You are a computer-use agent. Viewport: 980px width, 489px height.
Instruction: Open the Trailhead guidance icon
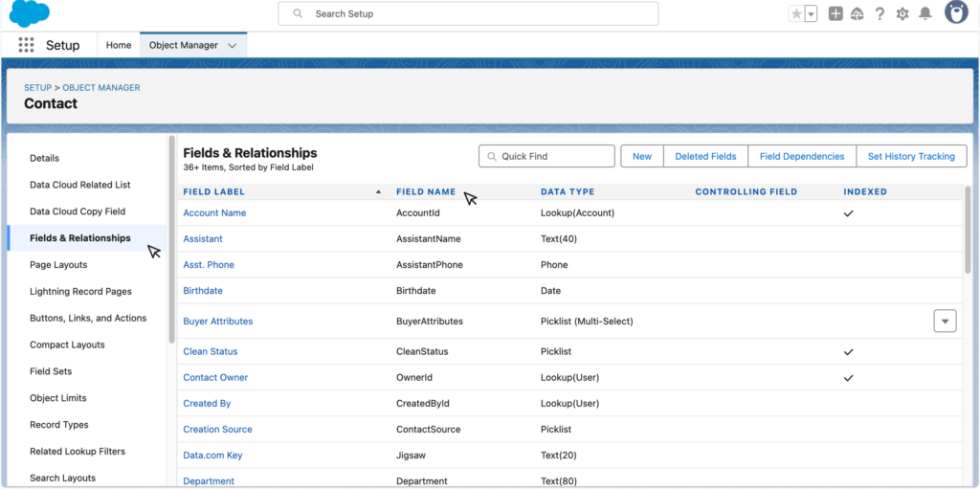[857, 13]
